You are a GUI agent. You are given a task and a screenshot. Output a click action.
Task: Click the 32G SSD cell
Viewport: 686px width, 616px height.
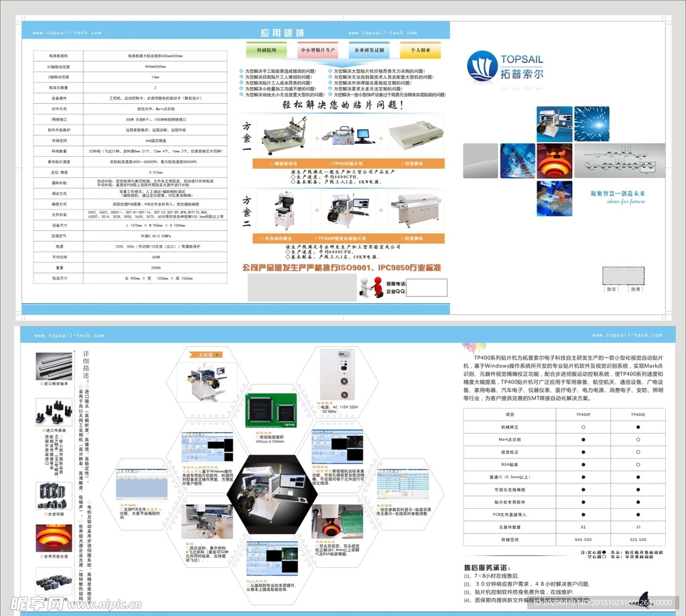pos(638,540)
